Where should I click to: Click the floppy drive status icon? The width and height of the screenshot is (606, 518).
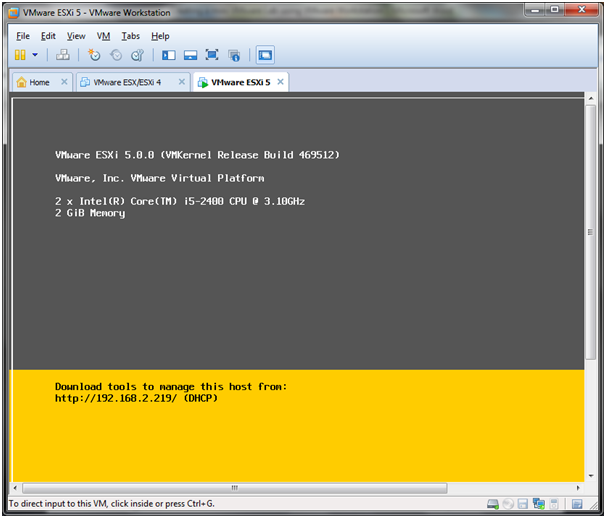(x=523, y=504)
